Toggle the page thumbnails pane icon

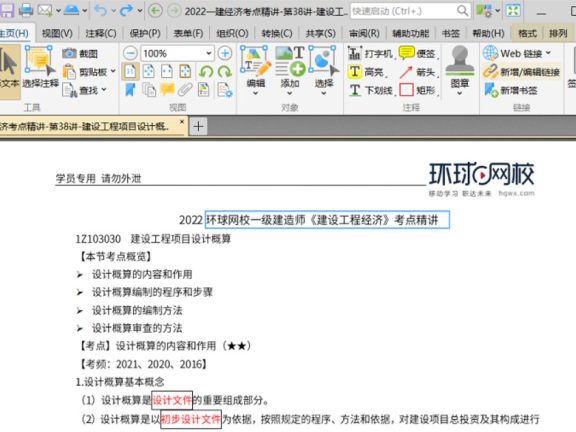(149, 90)
